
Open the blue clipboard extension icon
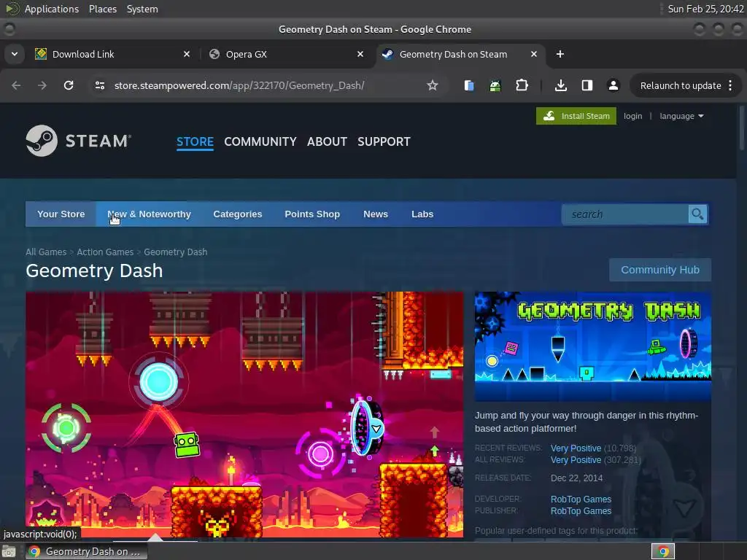click(469, 86)
